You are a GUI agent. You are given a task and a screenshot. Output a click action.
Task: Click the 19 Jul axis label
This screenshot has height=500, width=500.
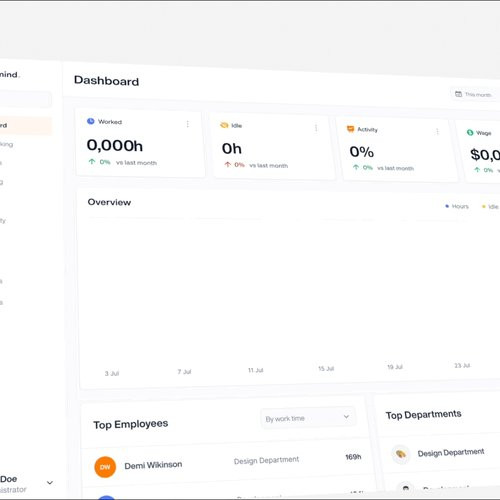click(x=395, y=367)
